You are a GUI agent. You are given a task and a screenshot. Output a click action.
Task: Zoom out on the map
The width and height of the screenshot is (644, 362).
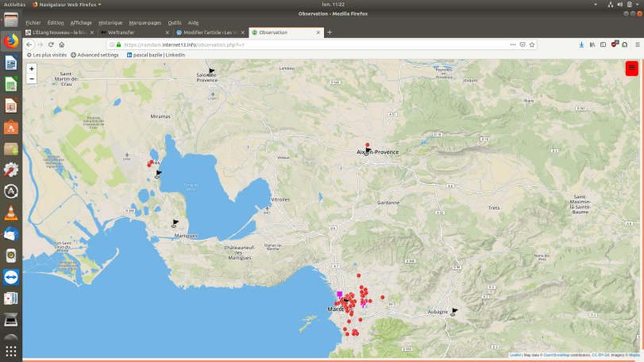pos(32,79)
